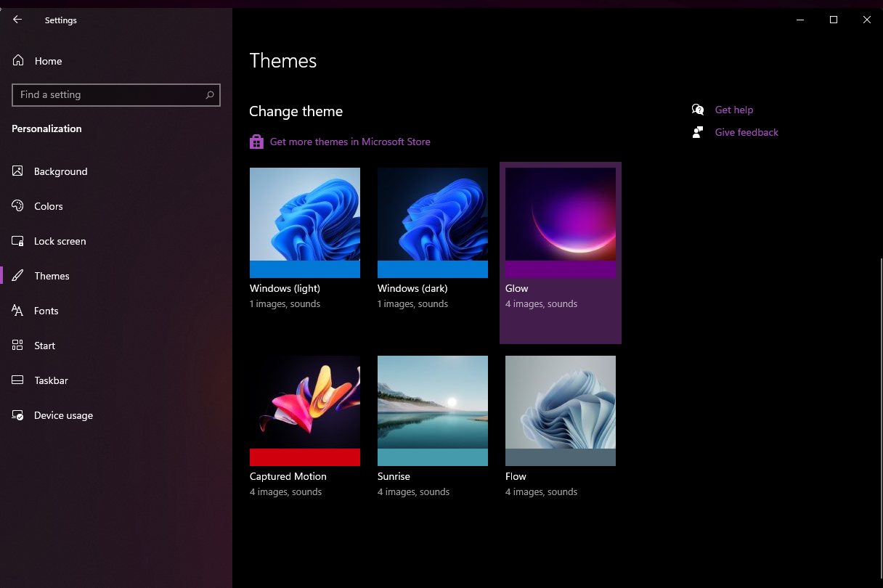Image resolution: width=883 pixels, height=588 pixels.
Task: Minimize the Settings window
Action: [800, 20]
